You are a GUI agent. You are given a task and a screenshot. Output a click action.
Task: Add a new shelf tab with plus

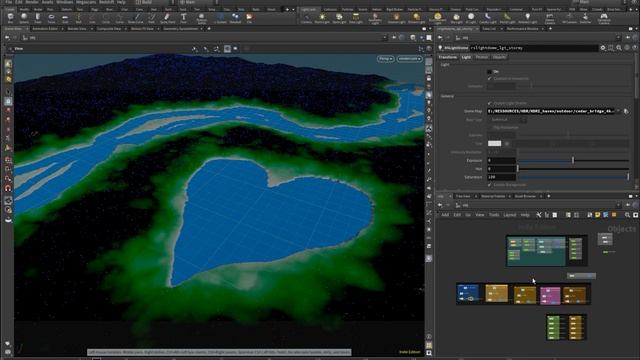click(x=288, y=9)
